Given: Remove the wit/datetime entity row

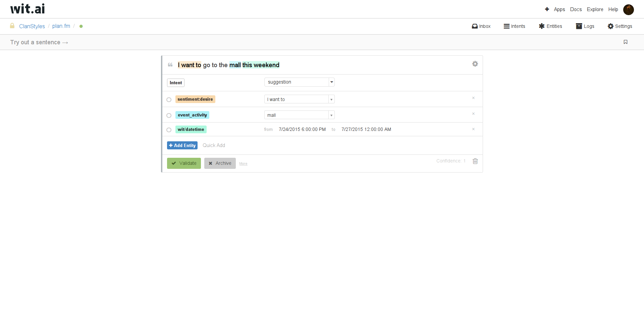Looking at the screenshot, I should pyautogui.click(x=473, y=129).
